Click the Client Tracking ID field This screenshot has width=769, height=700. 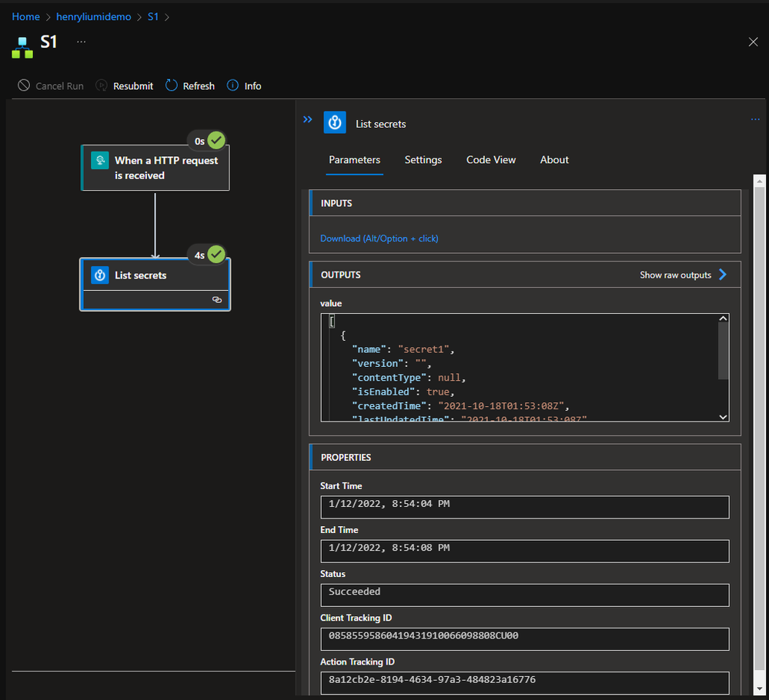click(x=524, y=638)
